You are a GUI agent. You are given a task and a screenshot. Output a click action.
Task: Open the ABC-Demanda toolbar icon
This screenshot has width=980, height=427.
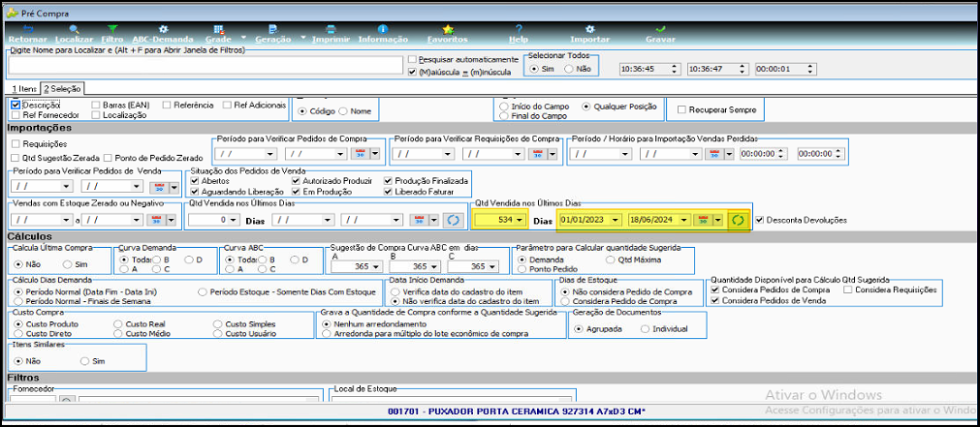(163, 29)
